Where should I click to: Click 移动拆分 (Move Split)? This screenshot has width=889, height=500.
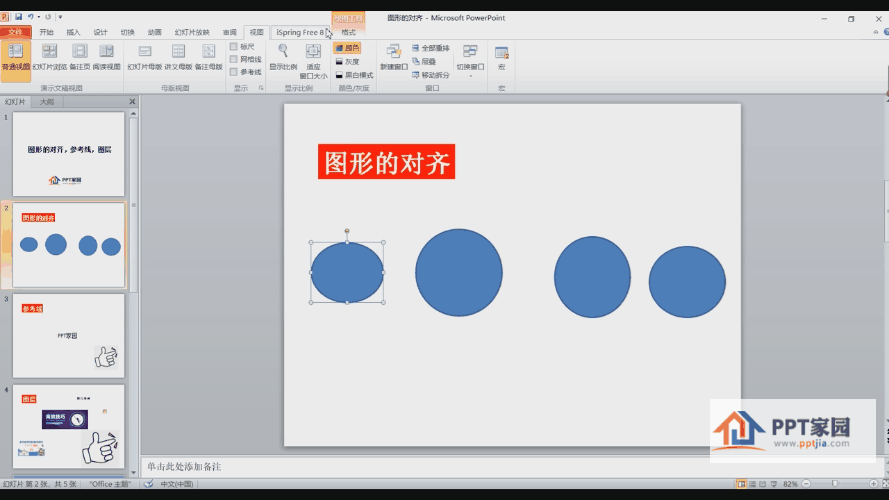point(430,75)
